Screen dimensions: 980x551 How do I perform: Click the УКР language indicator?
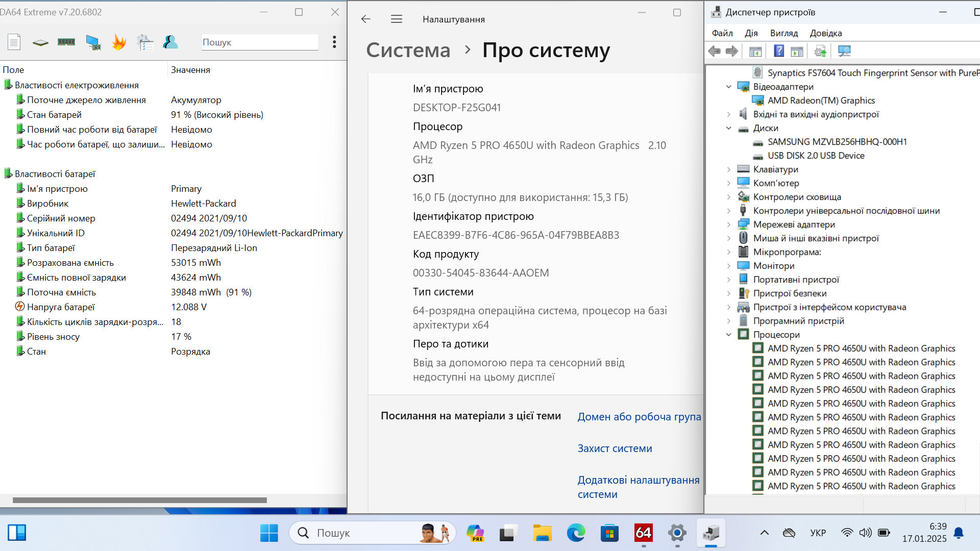(818, 533)
